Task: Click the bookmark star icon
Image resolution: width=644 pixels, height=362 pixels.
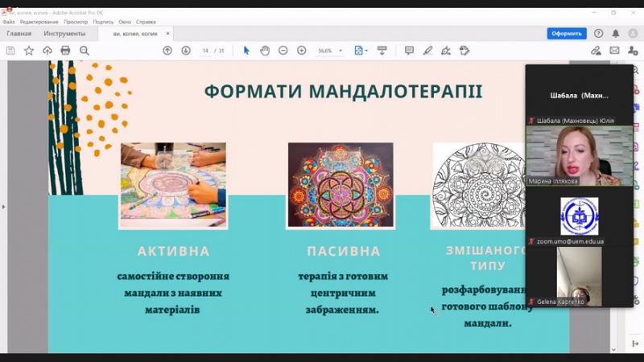Action: [x=29, y=51]
